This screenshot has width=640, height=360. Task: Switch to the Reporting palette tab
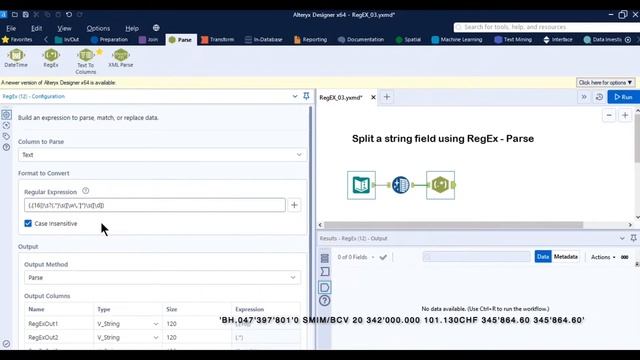tap(311, 40)
